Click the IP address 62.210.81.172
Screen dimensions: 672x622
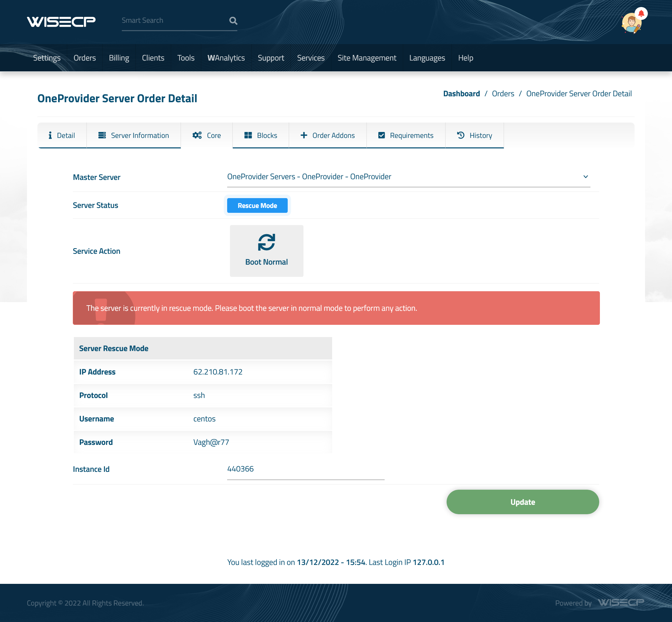(218, 372)
